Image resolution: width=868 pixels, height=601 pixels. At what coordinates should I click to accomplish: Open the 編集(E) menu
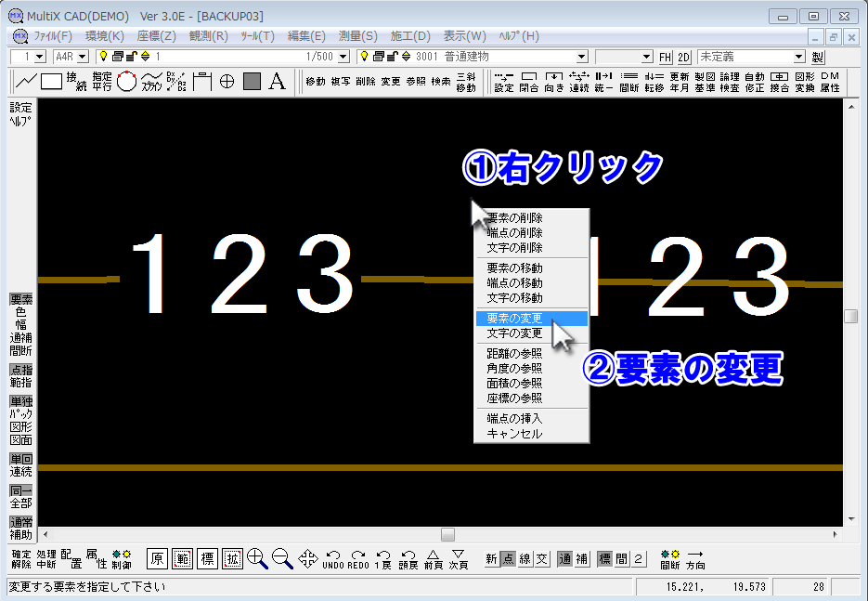[307, 37]
